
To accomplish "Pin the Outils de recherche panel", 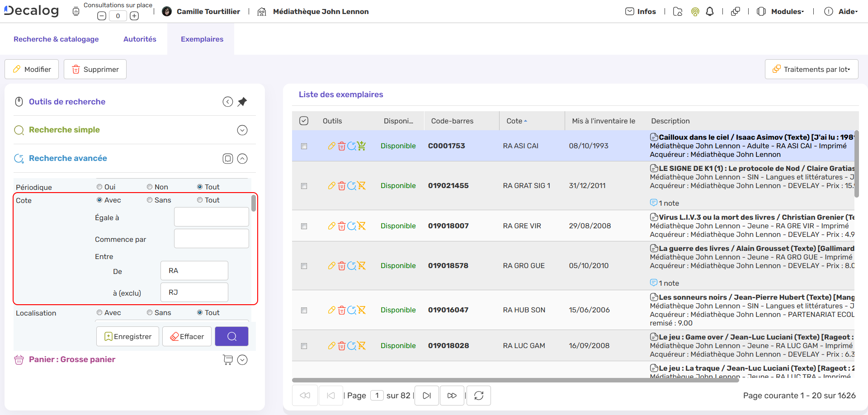I will pyautogui.click(x=242, y=101).
